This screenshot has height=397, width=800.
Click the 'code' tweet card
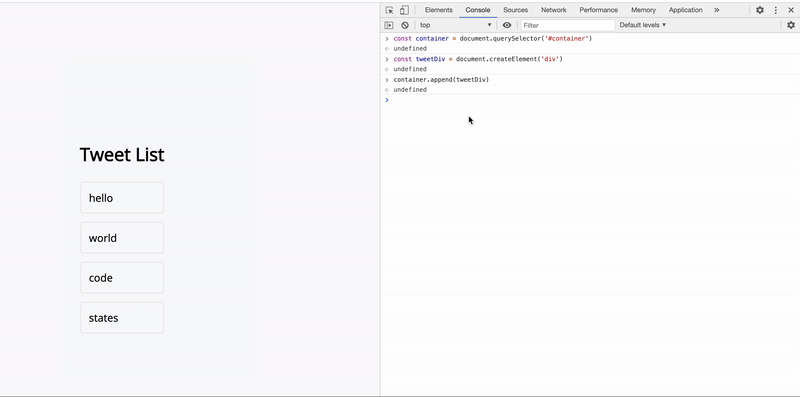tap(122, 278)
